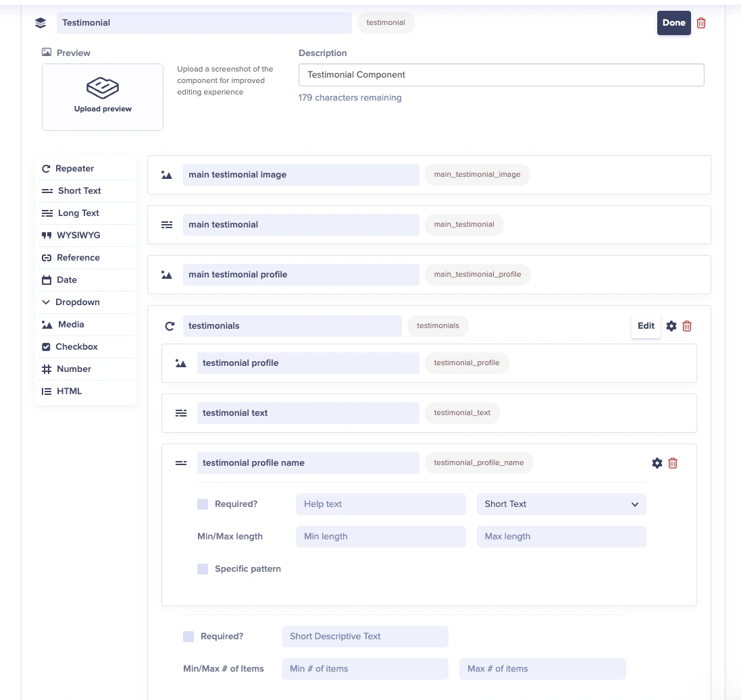The width and height of the screenshot is (741, 700).
Task: Add a Repeater field from sidebar
Action: (x=74, y=169)
